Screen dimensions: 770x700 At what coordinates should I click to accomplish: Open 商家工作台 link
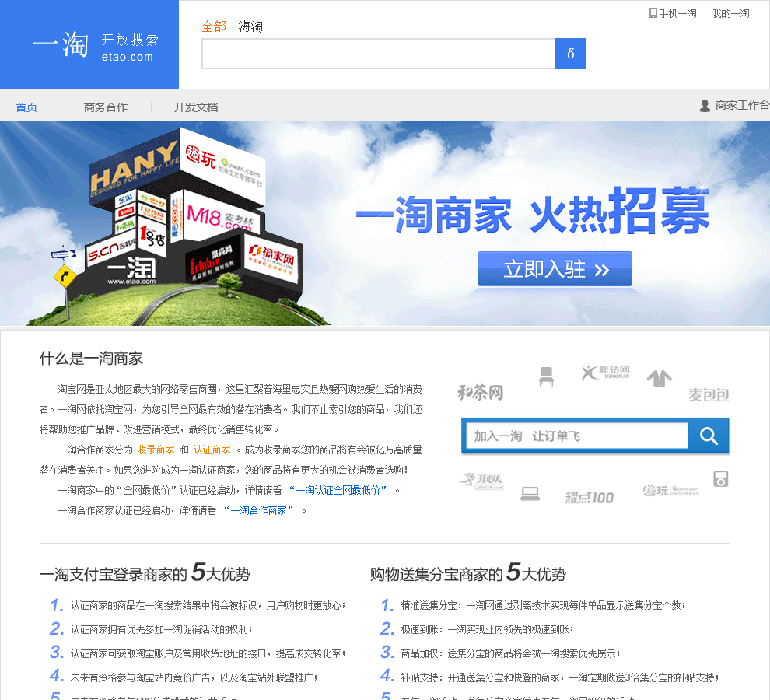(x=742, y=105)
